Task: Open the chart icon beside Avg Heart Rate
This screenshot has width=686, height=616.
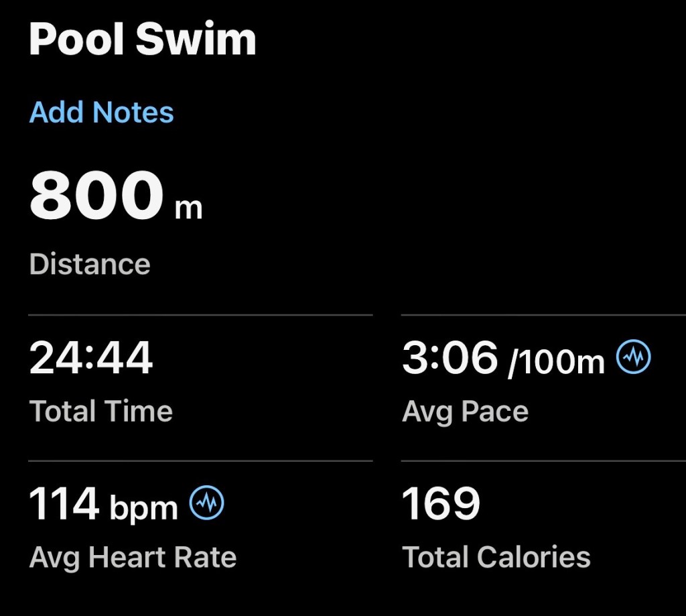Action: point(206,502)
